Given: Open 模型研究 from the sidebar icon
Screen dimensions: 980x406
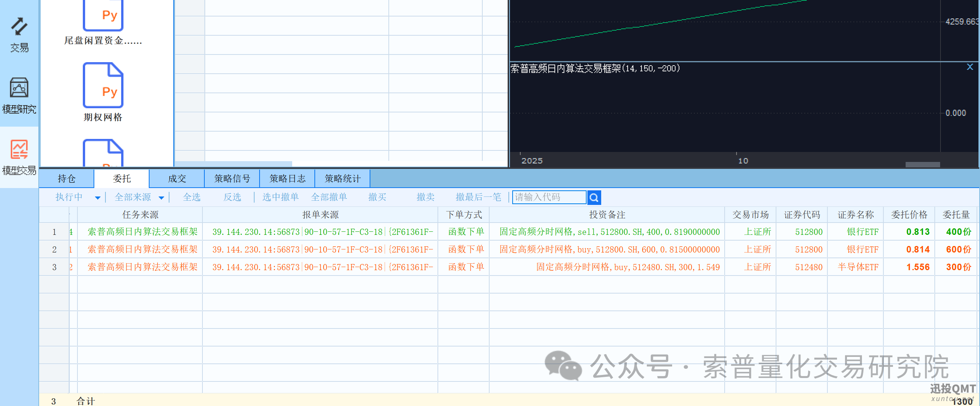Looking at the screenshot, I should coord(19,96).
